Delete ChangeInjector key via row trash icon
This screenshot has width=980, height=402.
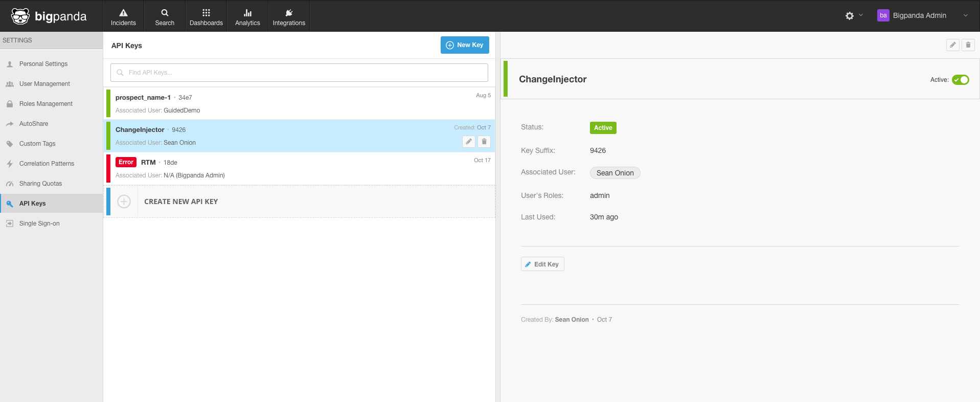(484, 142)
